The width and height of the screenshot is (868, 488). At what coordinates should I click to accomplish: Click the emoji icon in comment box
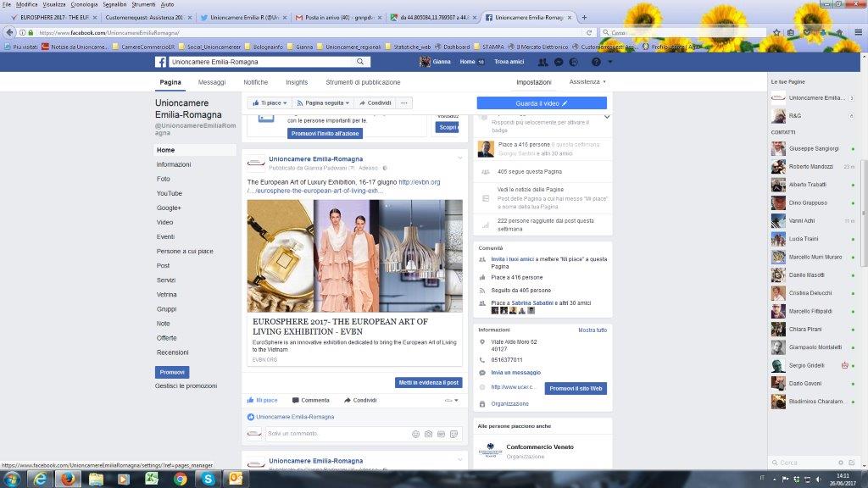pos(415,434)
